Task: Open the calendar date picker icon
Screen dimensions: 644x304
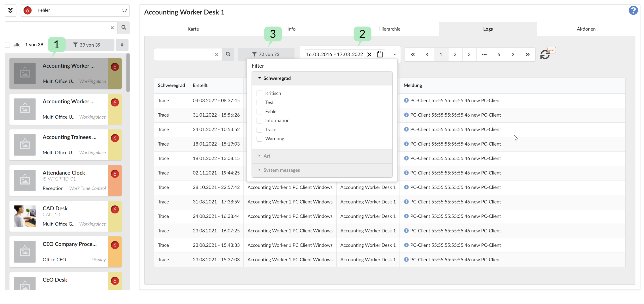Action: [380, 54]
